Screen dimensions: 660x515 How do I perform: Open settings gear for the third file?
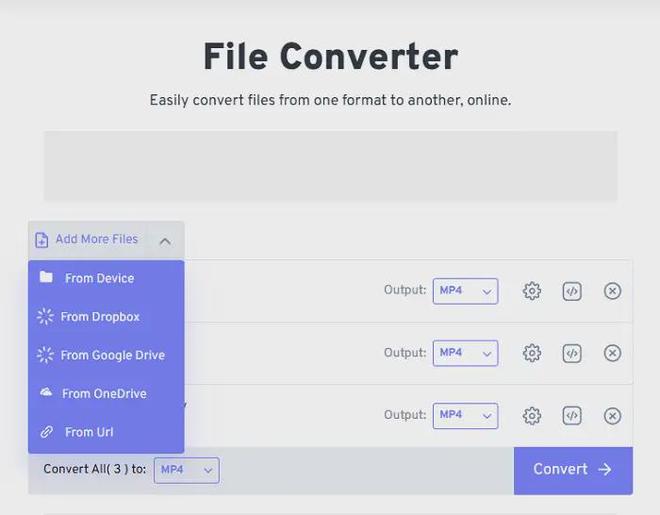click(532, 416)
